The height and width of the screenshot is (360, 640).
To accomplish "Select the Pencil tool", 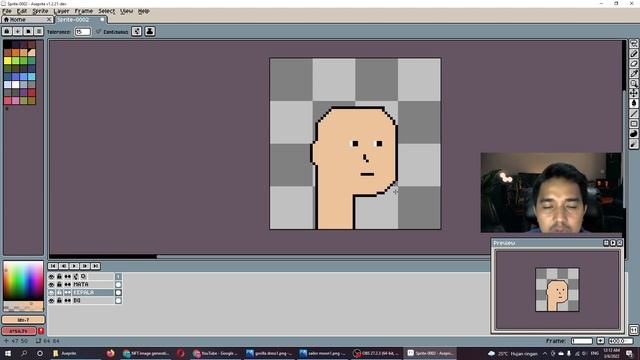I will [x=633, y=54].
